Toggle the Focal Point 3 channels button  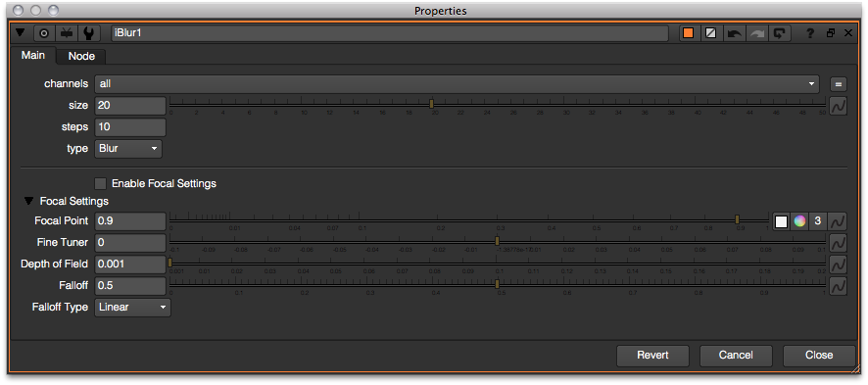point(818,221)
